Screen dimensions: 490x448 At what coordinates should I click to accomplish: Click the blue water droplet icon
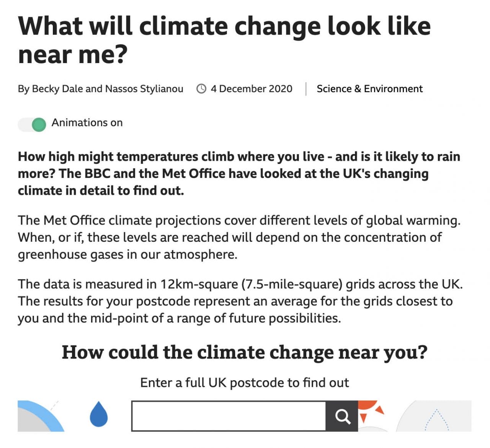[99, 414]
